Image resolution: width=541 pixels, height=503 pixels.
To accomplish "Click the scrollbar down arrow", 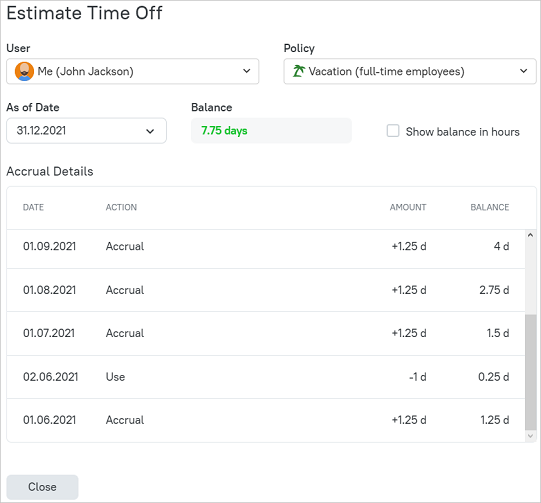I will click(530, 436).
